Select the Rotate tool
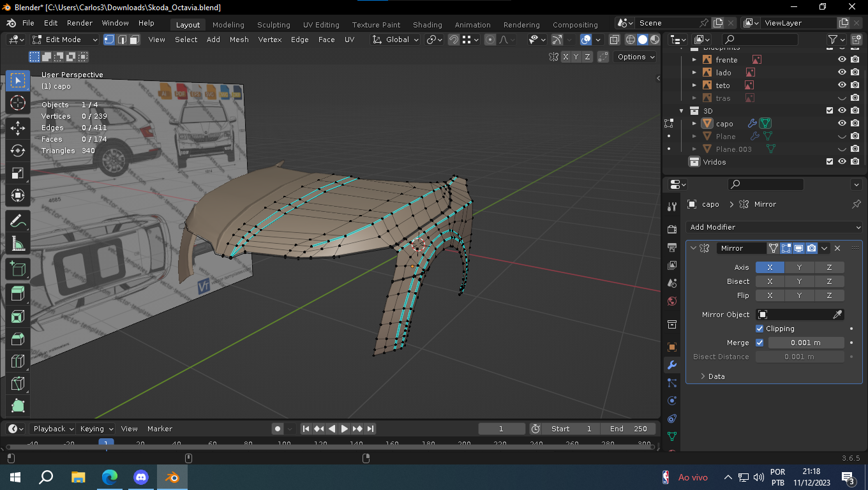868x490 pixels. [18, 151]
